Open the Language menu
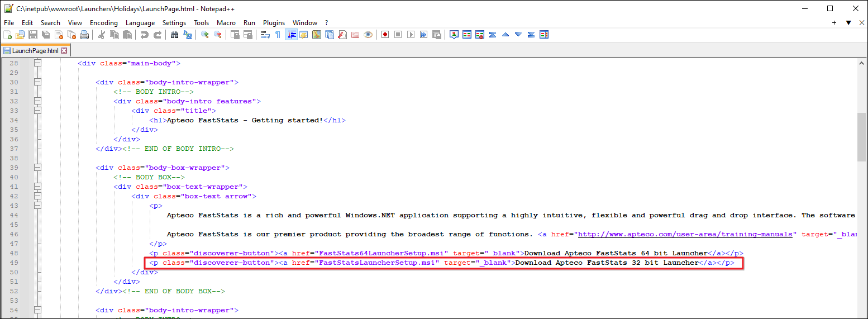The image size is (868, 319). point(140,23)
